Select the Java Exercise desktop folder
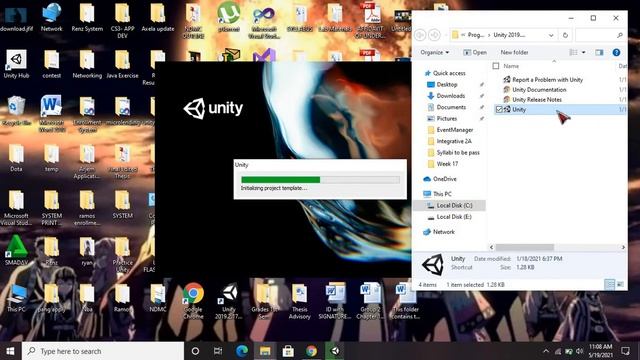The image size is (640, 360). (122, 64)
